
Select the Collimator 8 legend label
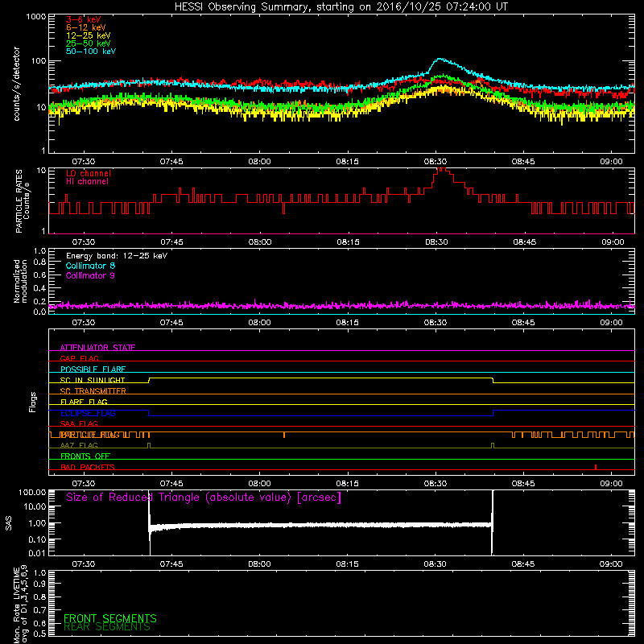tap(90, 266)
